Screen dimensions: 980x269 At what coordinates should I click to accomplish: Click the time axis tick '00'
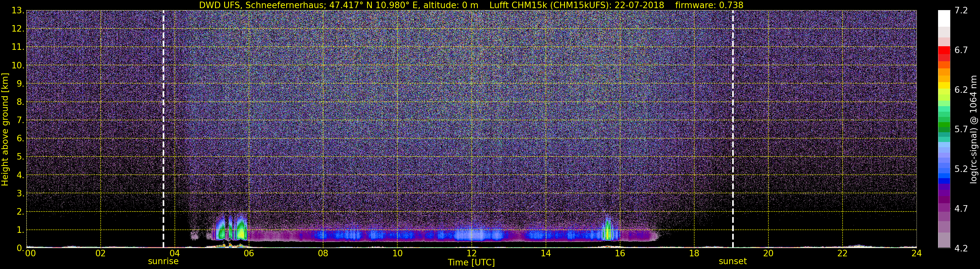31,253
